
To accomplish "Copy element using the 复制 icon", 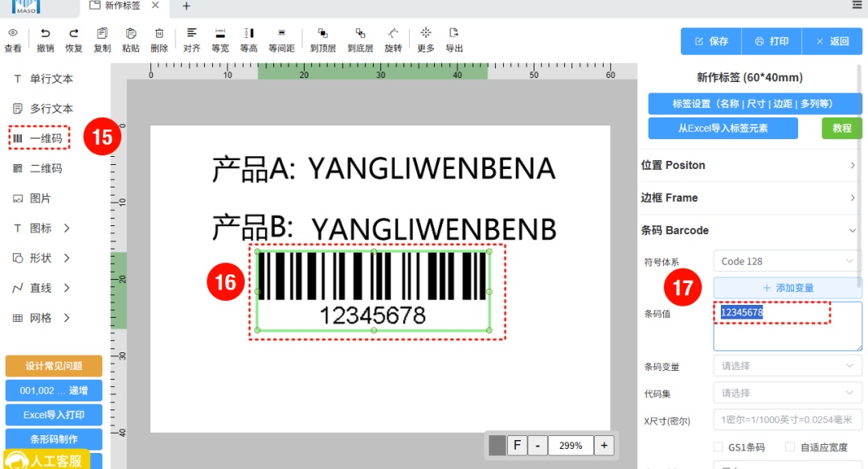I will click(102, 33).
